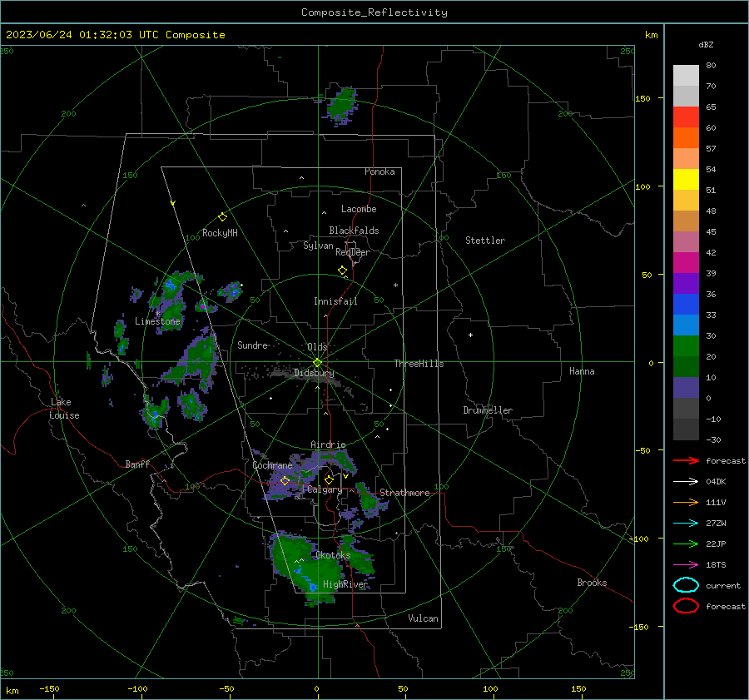Pick the cyan 27ZW arrow legend icon

686,524
